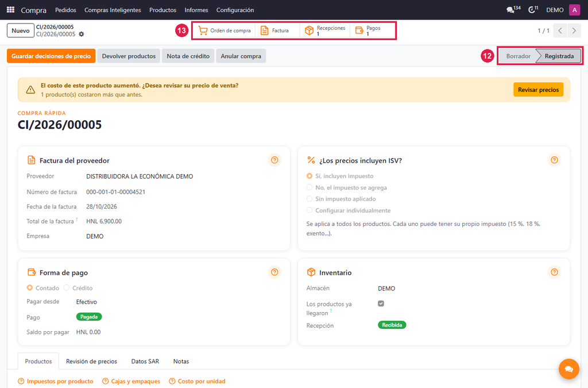This screenshot has height=388, width=588.
Task: Click invoice total HNL 6,900.00
Action: (x=104, y=221)
